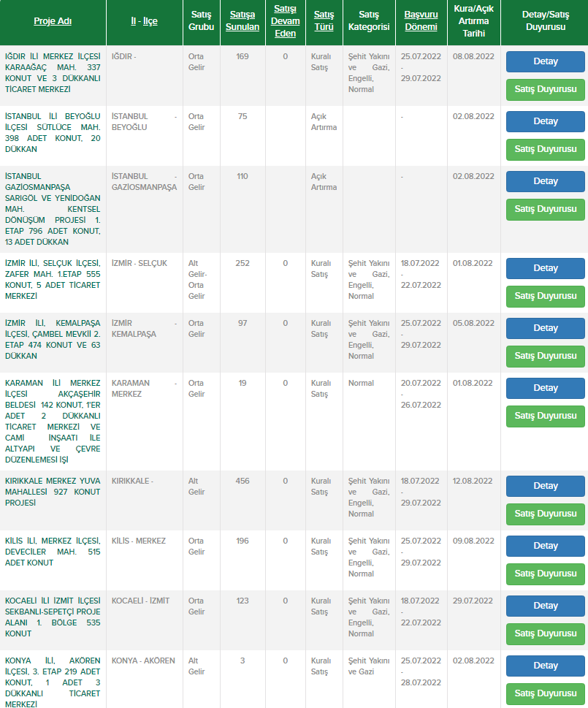Image resolution: width=588 pixels, height=708 pixels.
Task: Sort by Satışı Devam Eden header
Action: 285,20
